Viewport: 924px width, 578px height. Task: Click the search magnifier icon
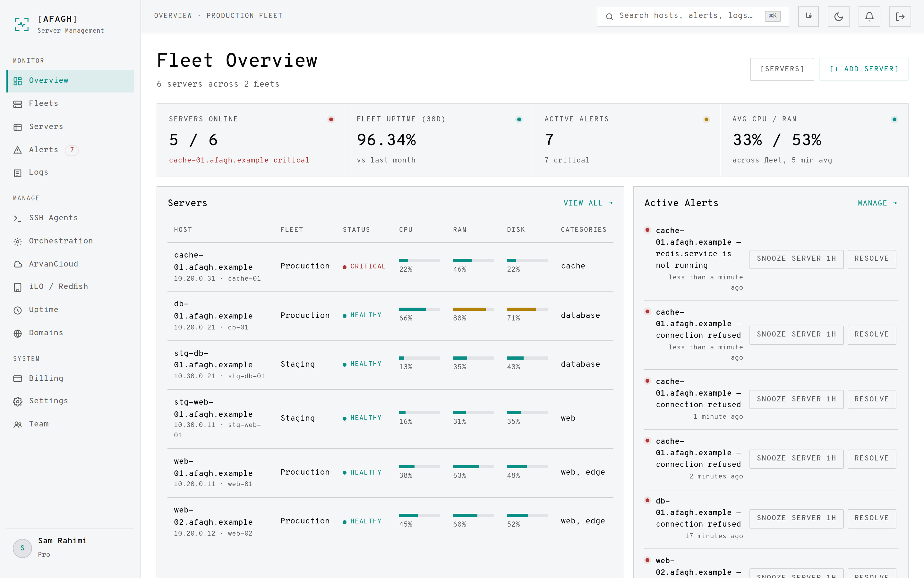tap(609, 16)
